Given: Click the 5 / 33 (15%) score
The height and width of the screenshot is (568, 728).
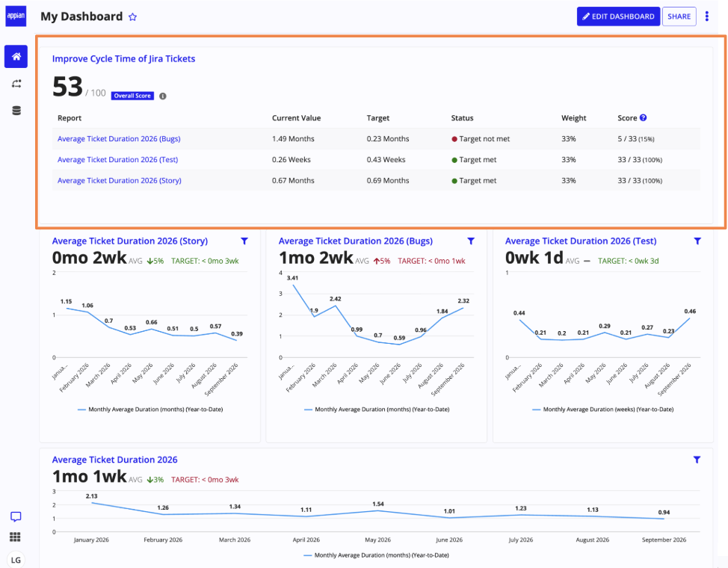Looking at the screenshot, I should click(636, 138).
